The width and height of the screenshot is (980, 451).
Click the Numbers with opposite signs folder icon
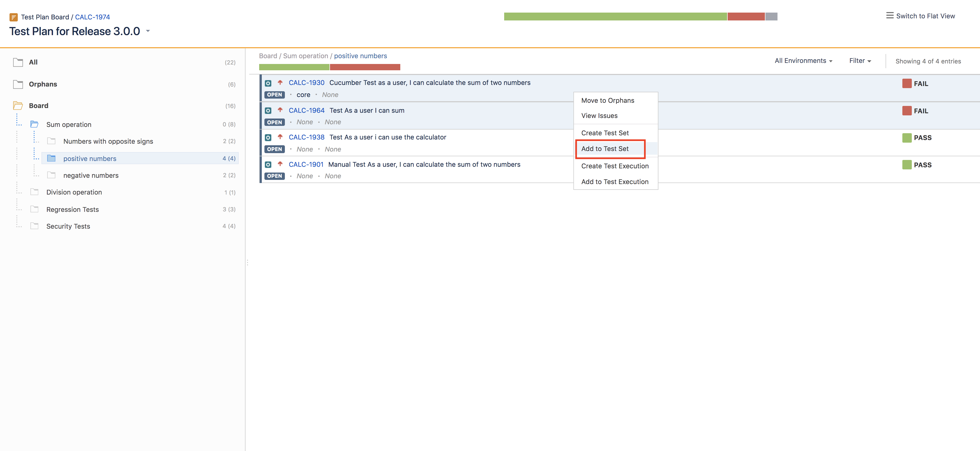pos(51,141)
